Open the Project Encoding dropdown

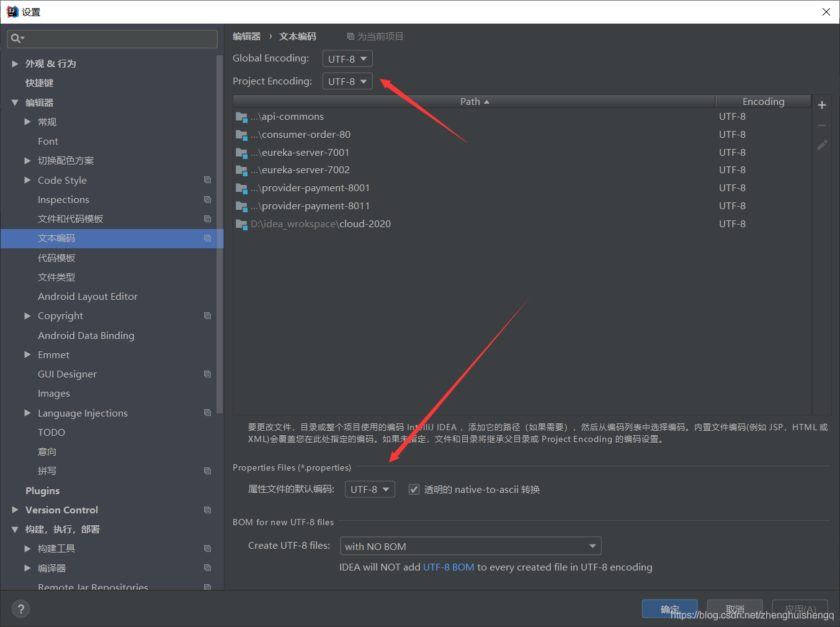point(347,81)
